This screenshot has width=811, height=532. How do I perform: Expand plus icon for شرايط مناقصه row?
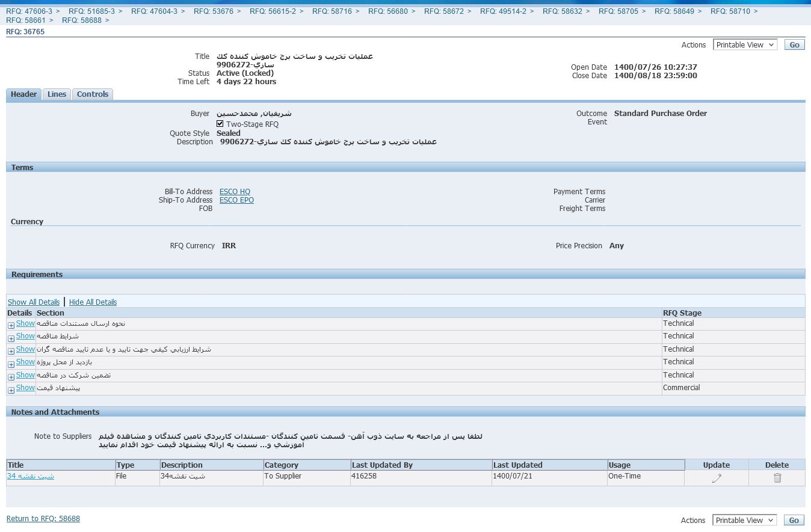point(11,338)
